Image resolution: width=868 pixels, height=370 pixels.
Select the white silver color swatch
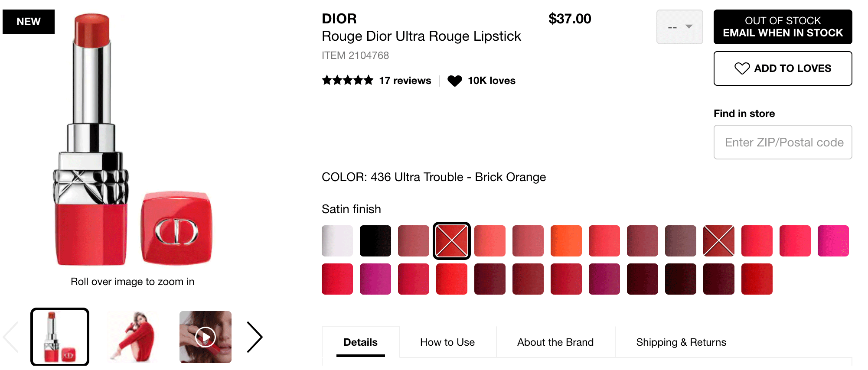[x=337, y=241]
